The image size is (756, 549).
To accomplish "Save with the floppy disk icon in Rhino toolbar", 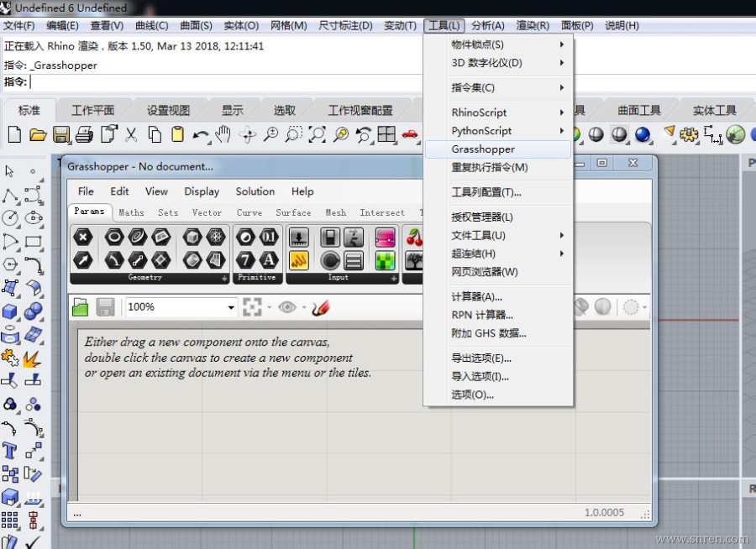I will (61, 134).
